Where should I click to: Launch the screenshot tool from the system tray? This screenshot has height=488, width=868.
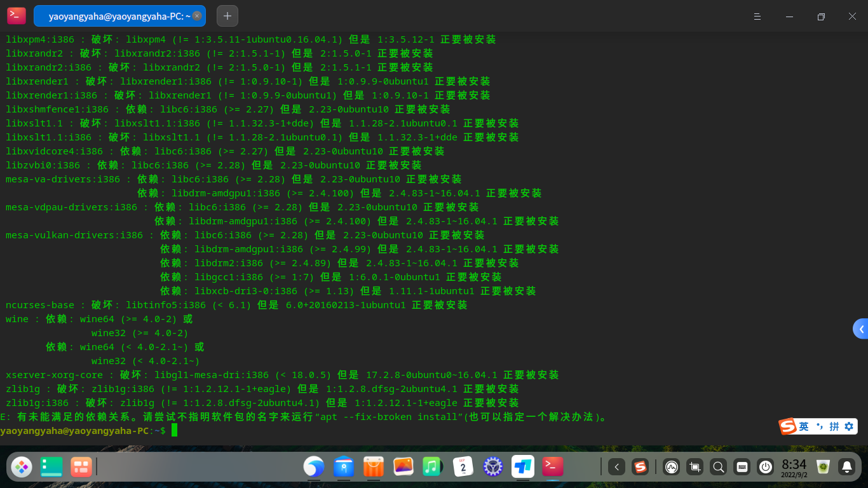click(x=695, y=467)
